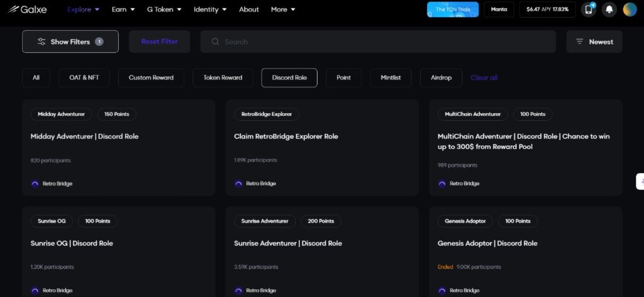The width and height of the screenshot is (644, 297).
Task: Open the floating side widget at right edge
Action: (x=640, y=182)
